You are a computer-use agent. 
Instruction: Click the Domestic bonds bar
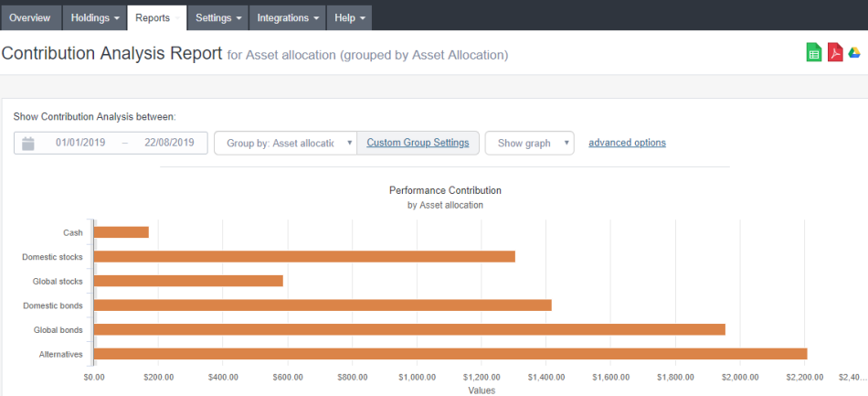[323, 305]
